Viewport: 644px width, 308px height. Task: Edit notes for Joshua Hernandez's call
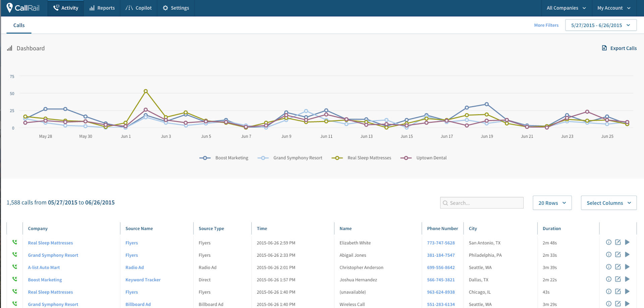pyautogui.click(x=618, y=279)
